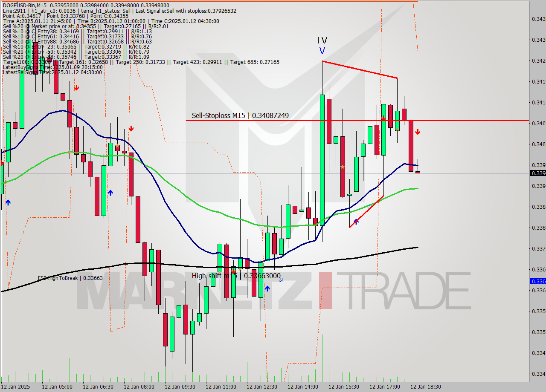Click the '12 Jan 12:30' time label
This screenshot has width=546, height=392.
click(x=262, y=387)
